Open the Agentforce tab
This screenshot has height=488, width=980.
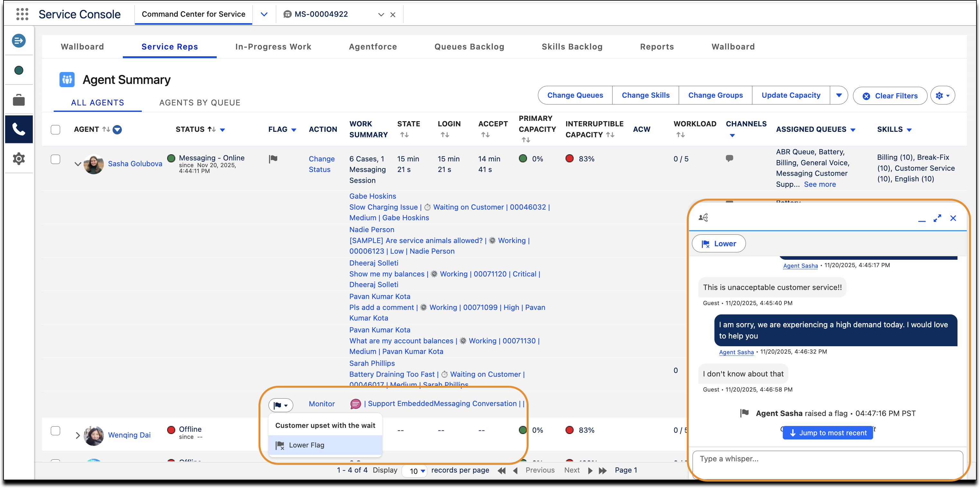(x=373, y=46)
